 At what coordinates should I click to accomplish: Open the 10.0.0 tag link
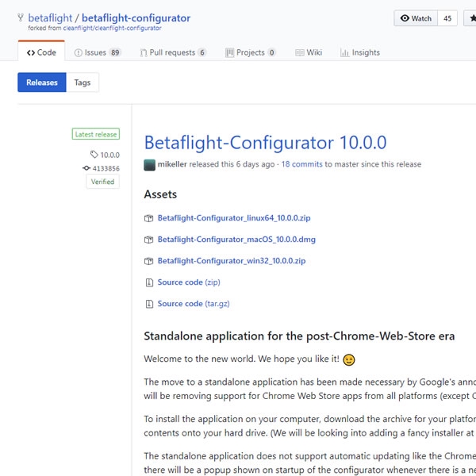coord(110,155)
